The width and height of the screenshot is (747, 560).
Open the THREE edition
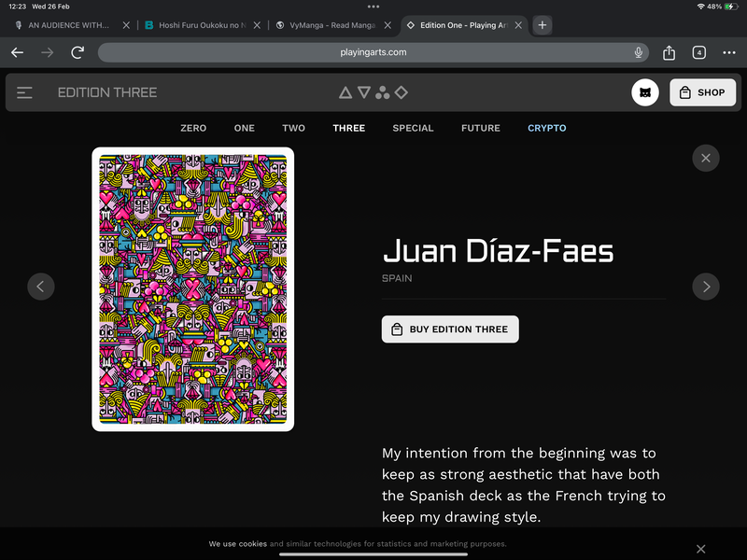point(349,128)
